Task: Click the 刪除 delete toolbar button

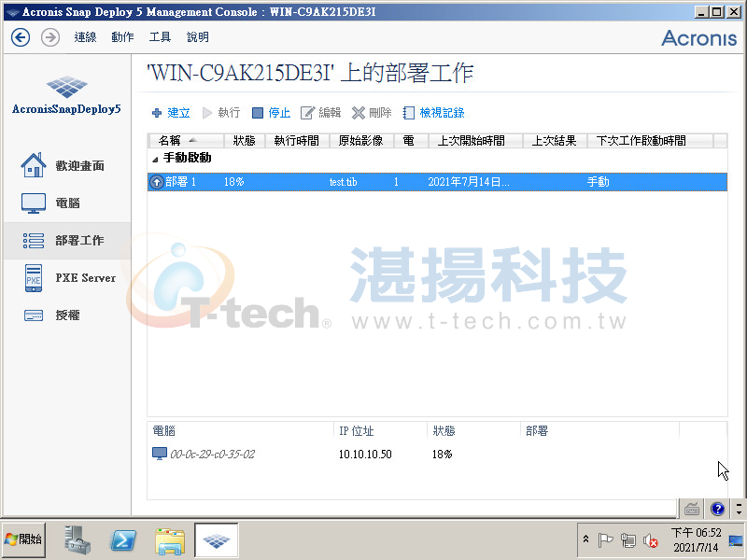Action: [372, 113]
